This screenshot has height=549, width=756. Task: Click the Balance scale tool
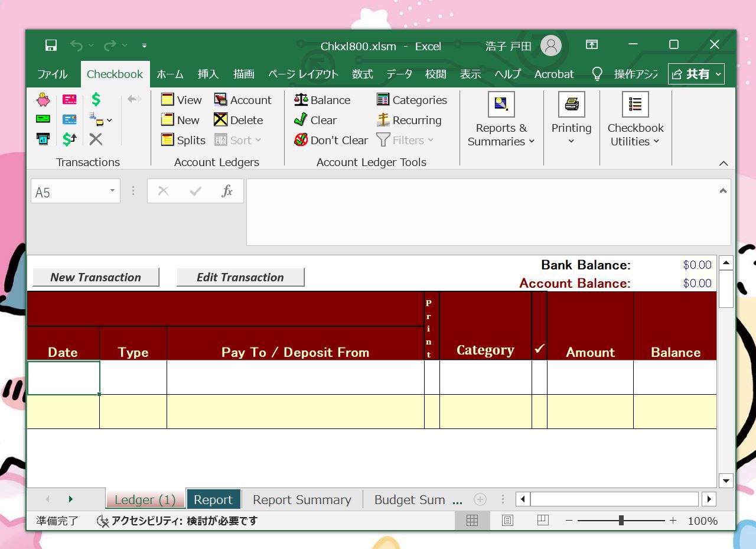point(322,100)
